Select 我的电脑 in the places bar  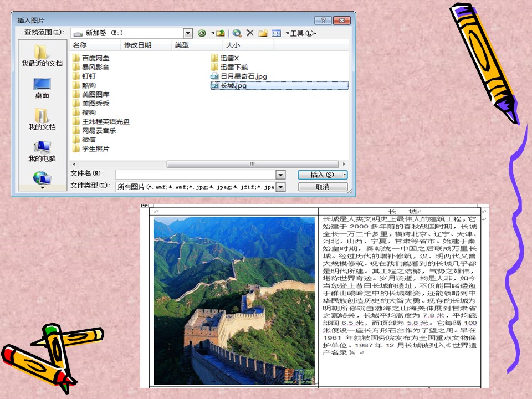pyautogui.click(x=42, y=151)
